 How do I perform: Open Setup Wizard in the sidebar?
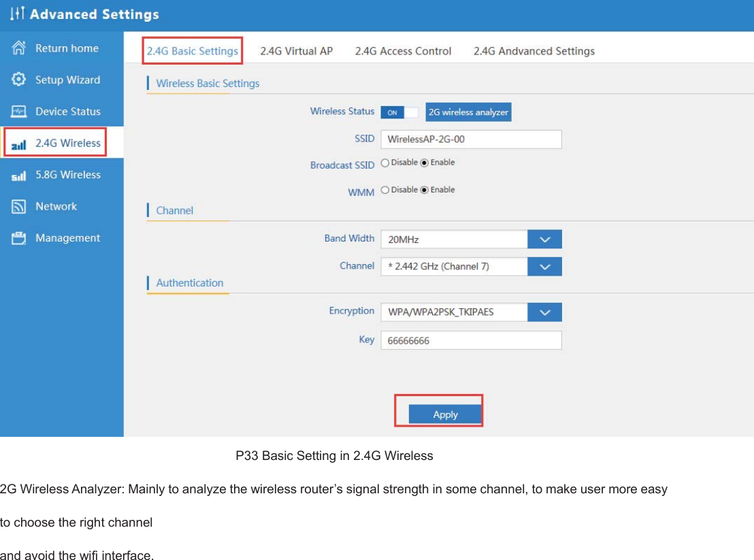[61, 80]
